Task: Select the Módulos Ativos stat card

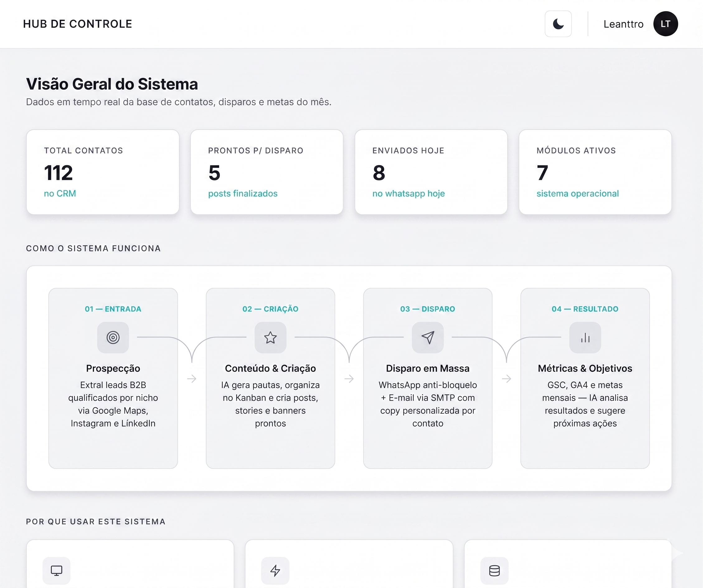Action: [595, 172]
